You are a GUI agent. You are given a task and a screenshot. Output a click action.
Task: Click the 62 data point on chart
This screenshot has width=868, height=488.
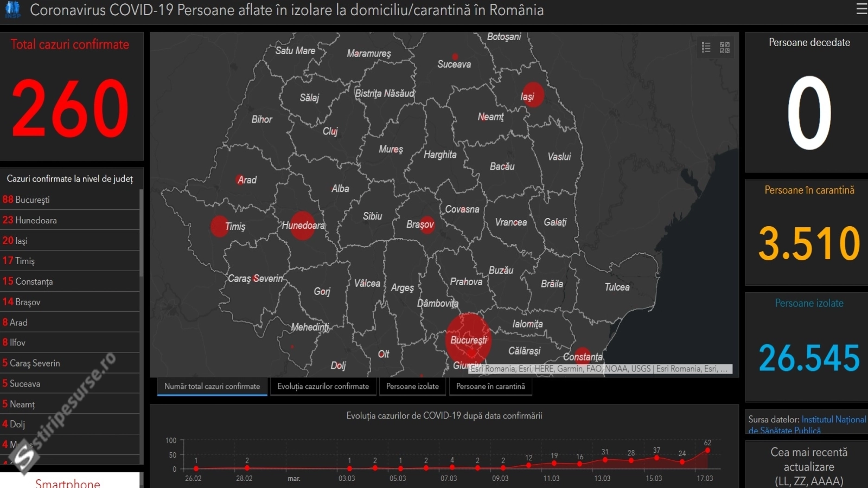707,451
